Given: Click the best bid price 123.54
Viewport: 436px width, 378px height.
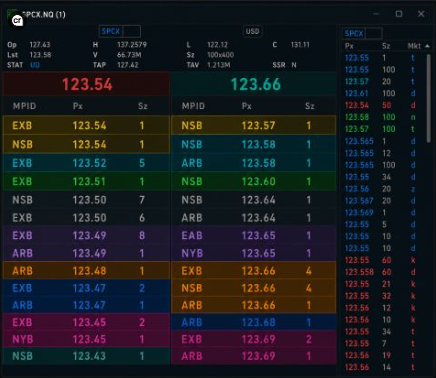Looking at the screenshot, I should tap(87, 84).
